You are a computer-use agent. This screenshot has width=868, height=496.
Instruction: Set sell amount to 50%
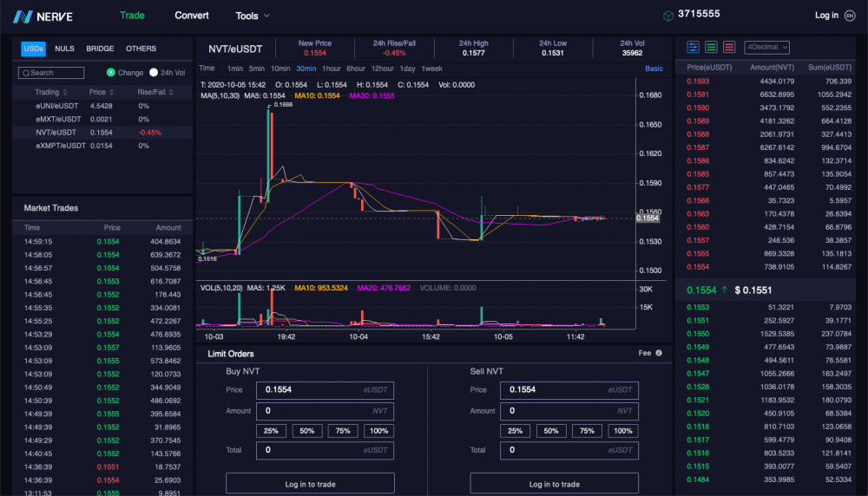pos(551,431)
